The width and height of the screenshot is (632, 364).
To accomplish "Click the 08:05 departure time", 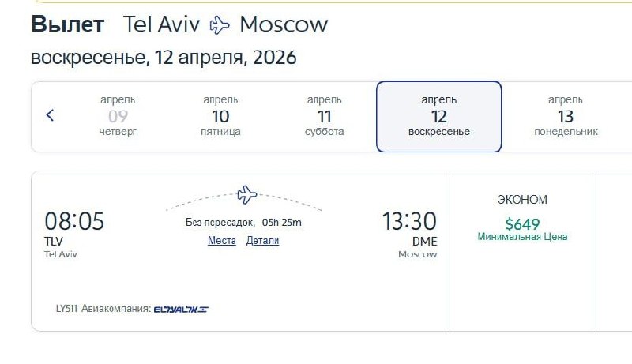I will click(74, 221).
